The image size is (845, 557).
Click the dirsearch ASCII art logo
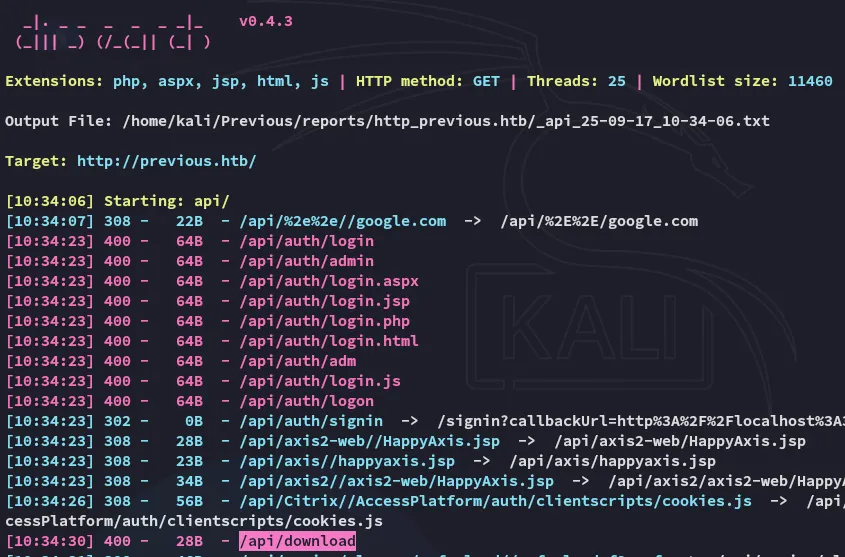[113, 33]
